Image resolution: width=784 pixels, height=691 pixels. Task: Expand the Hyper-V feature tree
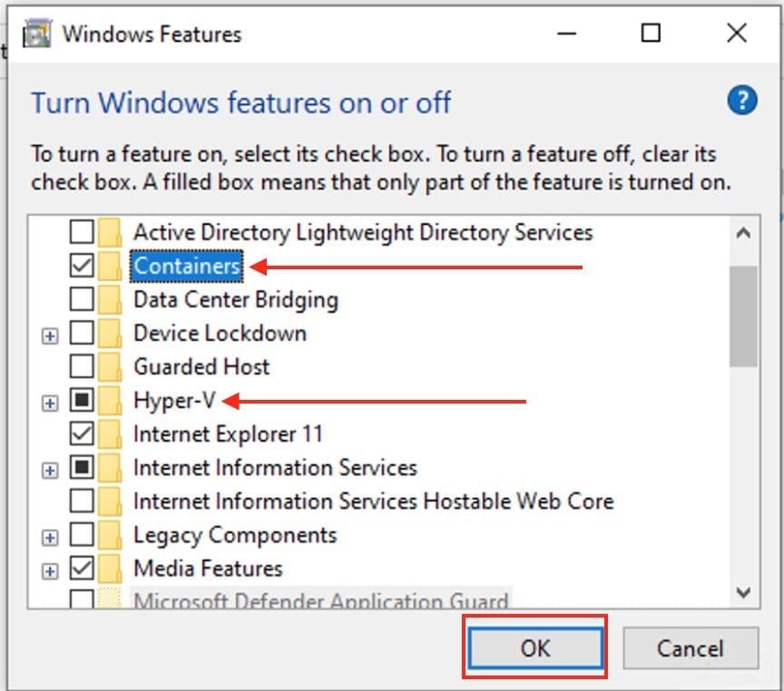(50, 403)
